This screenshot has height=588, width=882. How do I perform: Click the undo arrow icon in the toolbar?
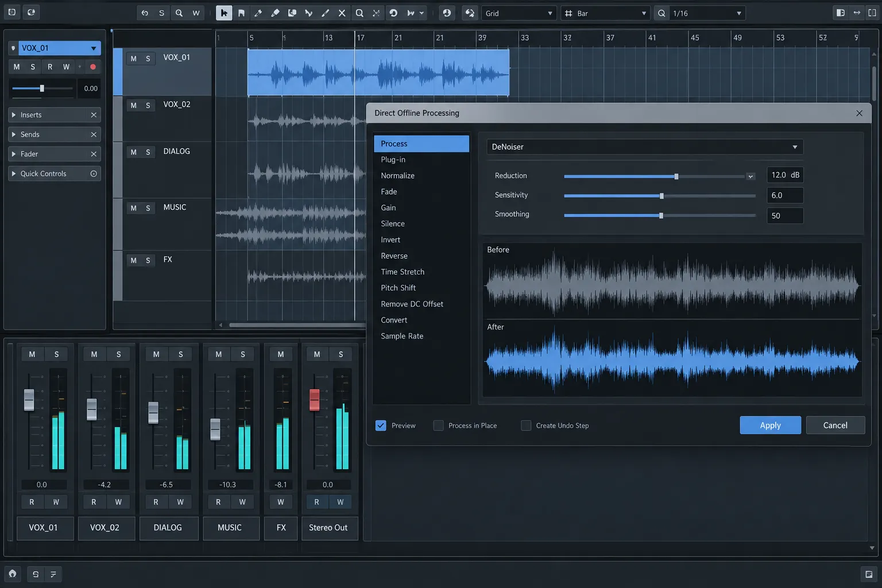coord(145,13)
